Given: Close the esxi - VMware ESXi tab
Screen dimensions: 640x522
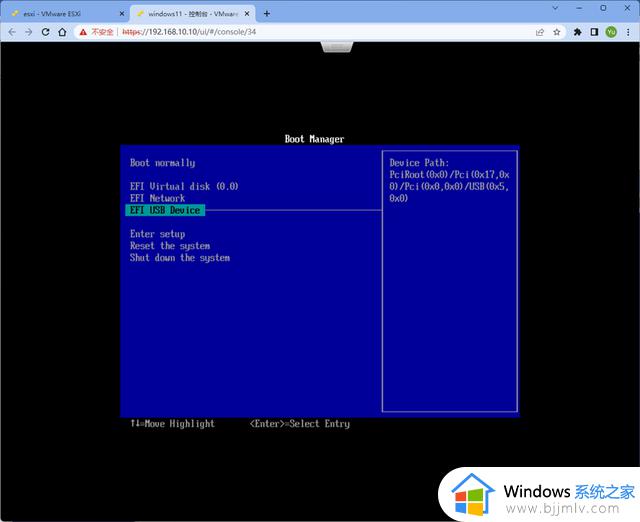Looking at the screenshot, I should pos(122,13).
